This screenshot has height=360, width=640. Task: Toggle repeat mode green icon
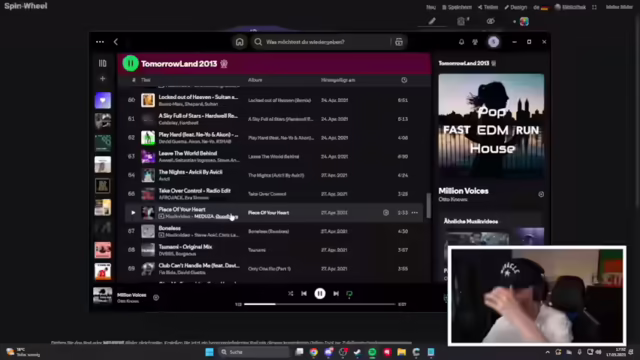tap(349, 293)
